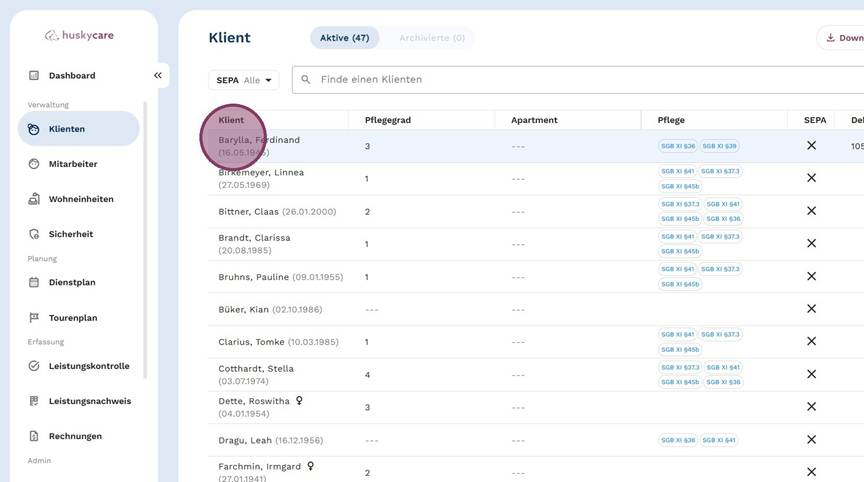
Task: Open the Leistungskontrolle check icon
Action: click(x=34, y=366)
